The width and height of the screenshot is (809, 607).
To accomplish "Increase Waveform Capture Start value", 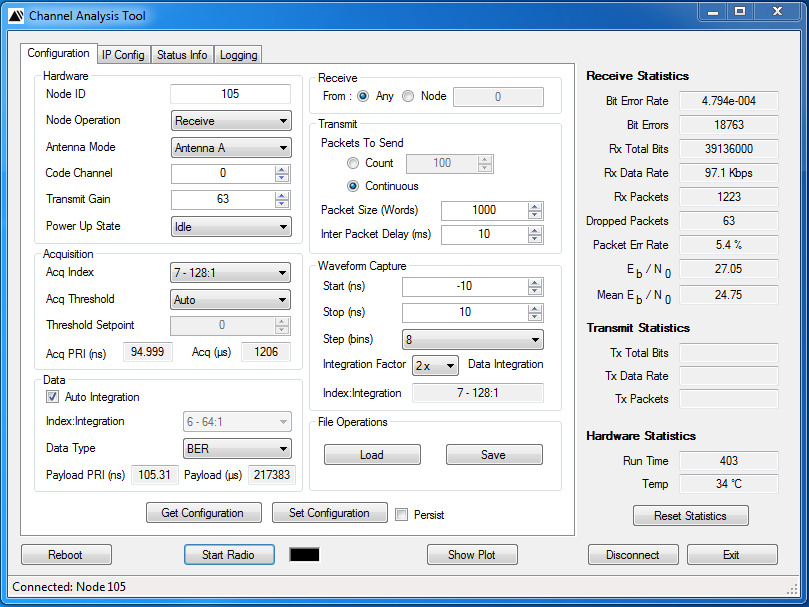I will (535, 283).
